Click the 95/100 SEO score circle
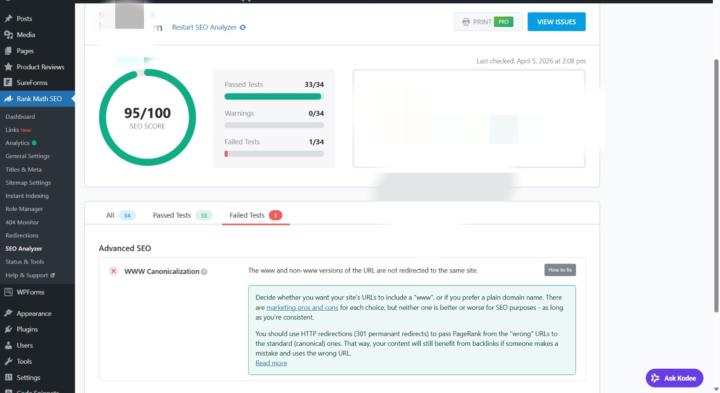This screenshot has height=393, width=720. (147, 118)
